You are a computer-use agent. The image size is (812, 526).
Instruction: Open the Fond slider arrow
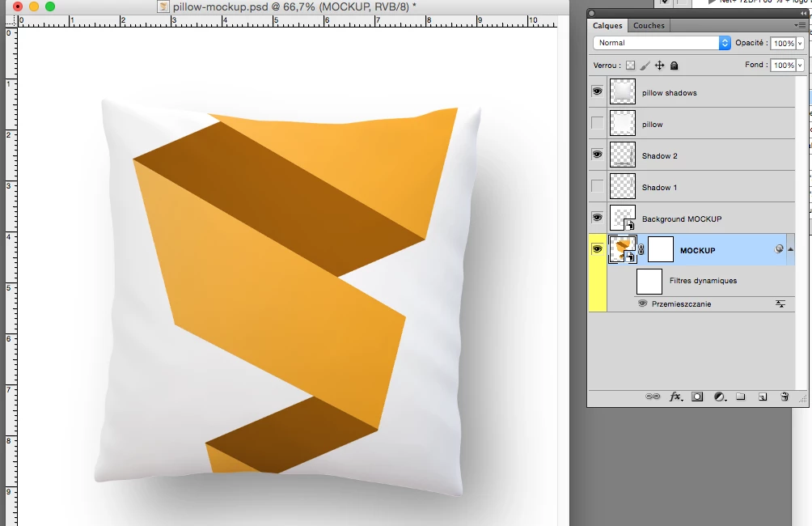(x=800, y=66)
